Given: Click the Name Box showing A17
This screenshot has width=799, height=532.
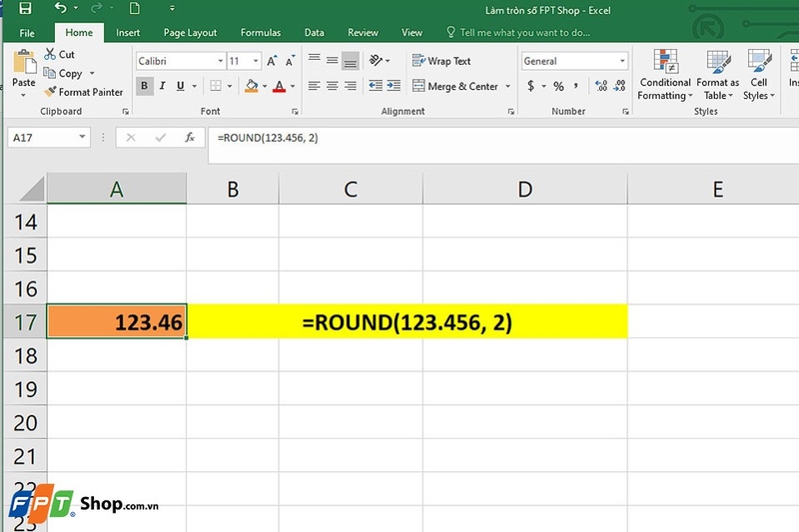Looking at the screenshot, I should tap(49, 138).
